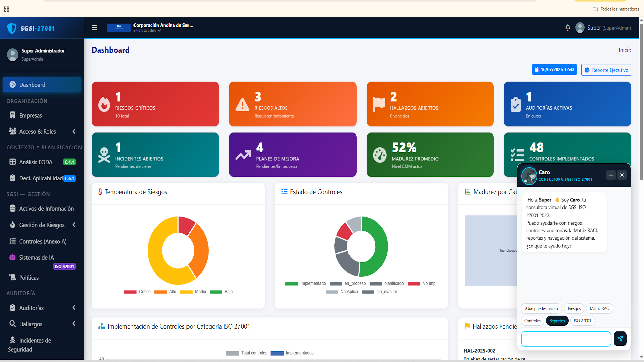644x362 pixels.
Task: Click the Reporte Ejecutivo button
Action: (606, 70)
